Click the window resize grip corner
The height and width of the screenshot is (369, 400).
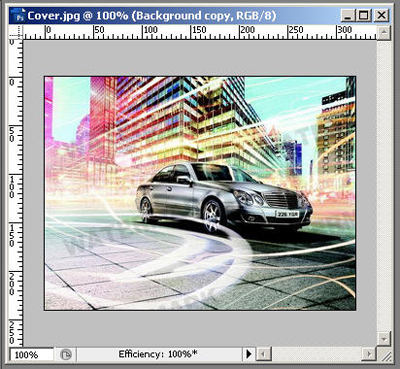point(385,355)
